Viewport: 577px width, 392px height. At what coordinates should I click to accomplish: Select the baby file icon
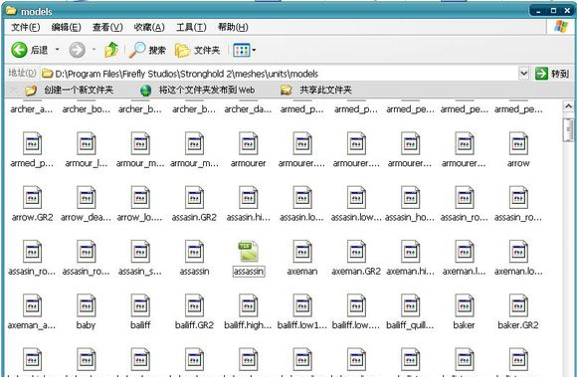tap(87, 305)
